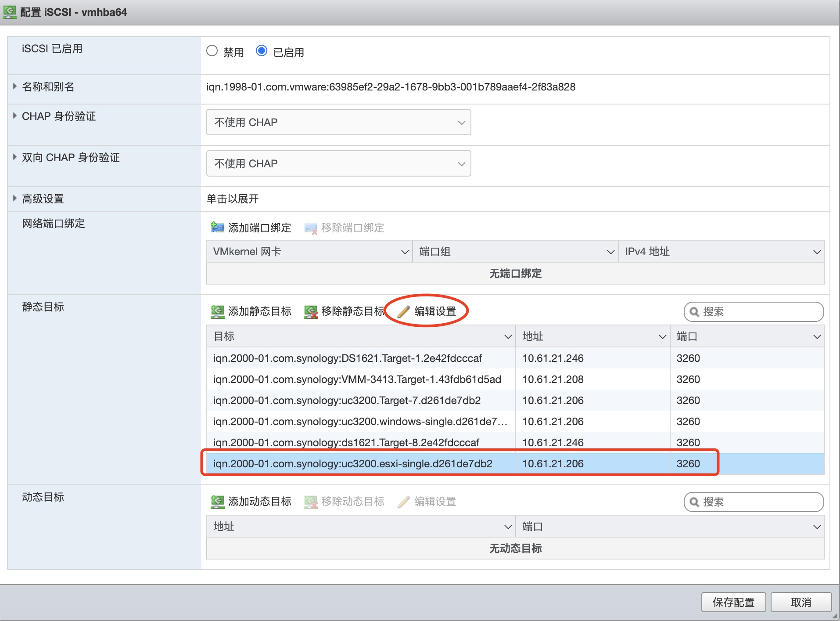Expand the 双向 CHAP 身份验证 section

(x=14, y=157)
